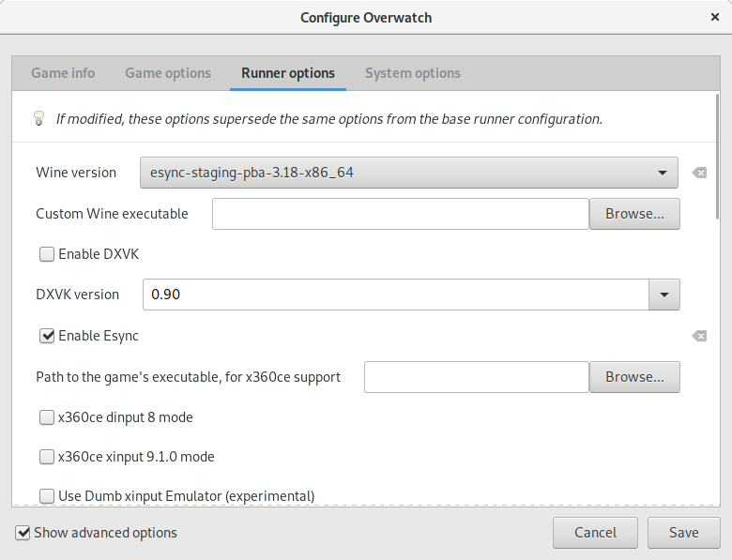This screenshot has width=732, height=560.
Task: Enable the DXVK checkbox
Action: (x=47, y=254)
